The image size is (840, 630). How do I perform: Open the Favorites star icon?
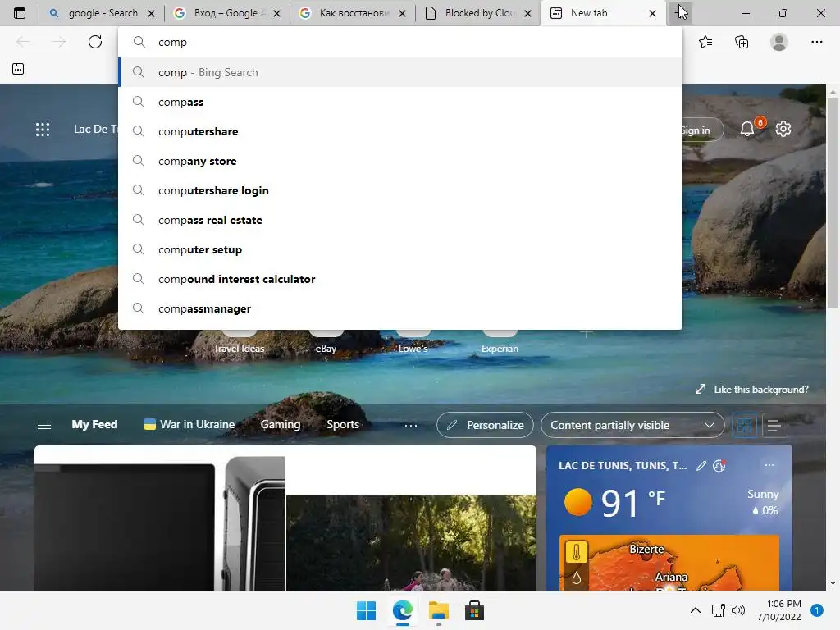pyautogui.click(x=705, y=42)
